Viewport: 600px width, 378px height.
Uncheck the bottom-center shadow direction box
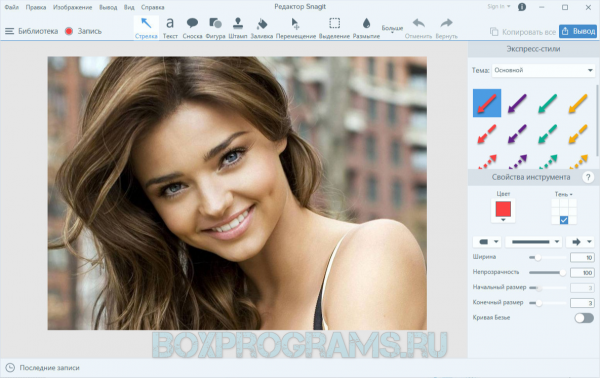tap(564, 220)
